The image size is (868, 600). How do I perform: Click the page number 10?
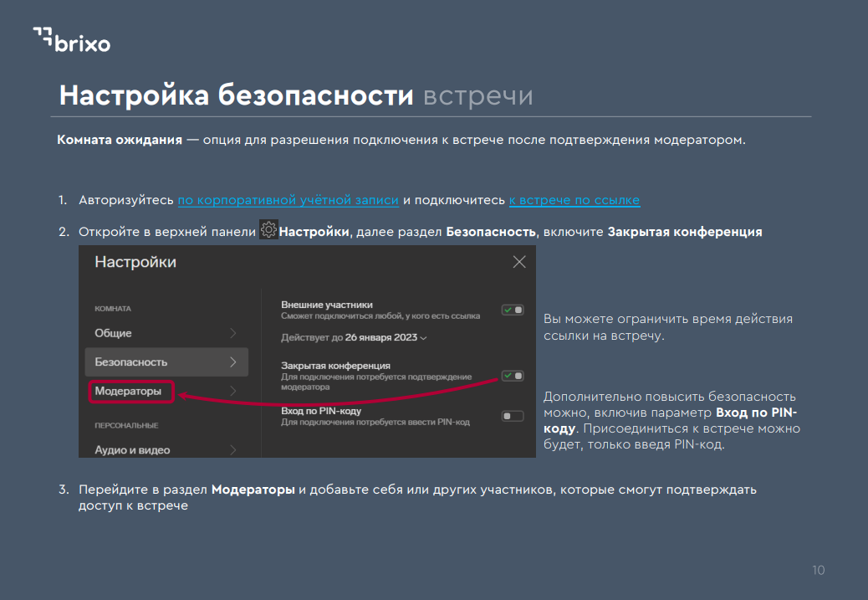click(x=818, y=571)
